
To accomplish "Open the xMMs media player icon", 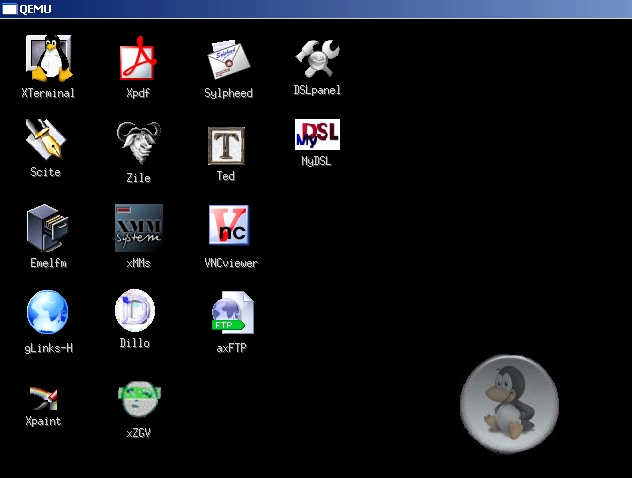I will point(139,228).
